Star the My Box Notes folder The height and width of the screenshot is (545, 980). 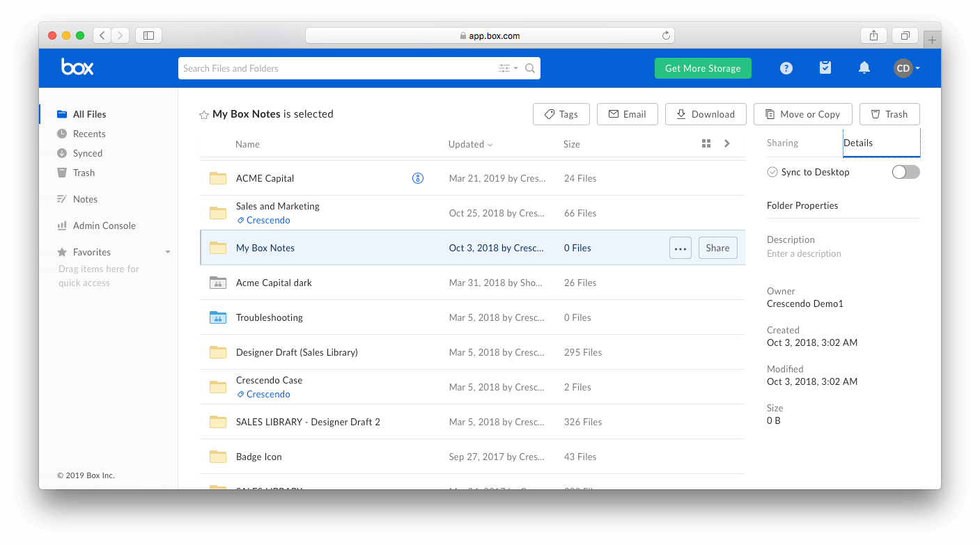tap(204, 115)
